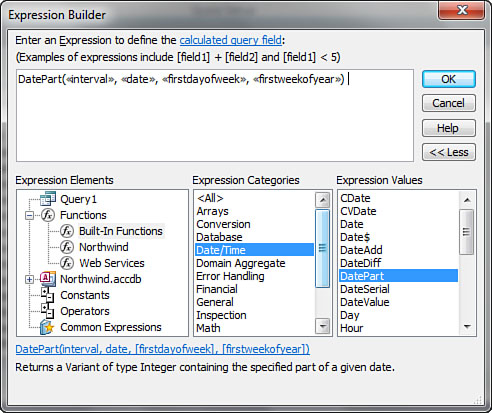492x413 pixels.
Task: Open the DatePart syntax help link
Action: click(163, 349)
